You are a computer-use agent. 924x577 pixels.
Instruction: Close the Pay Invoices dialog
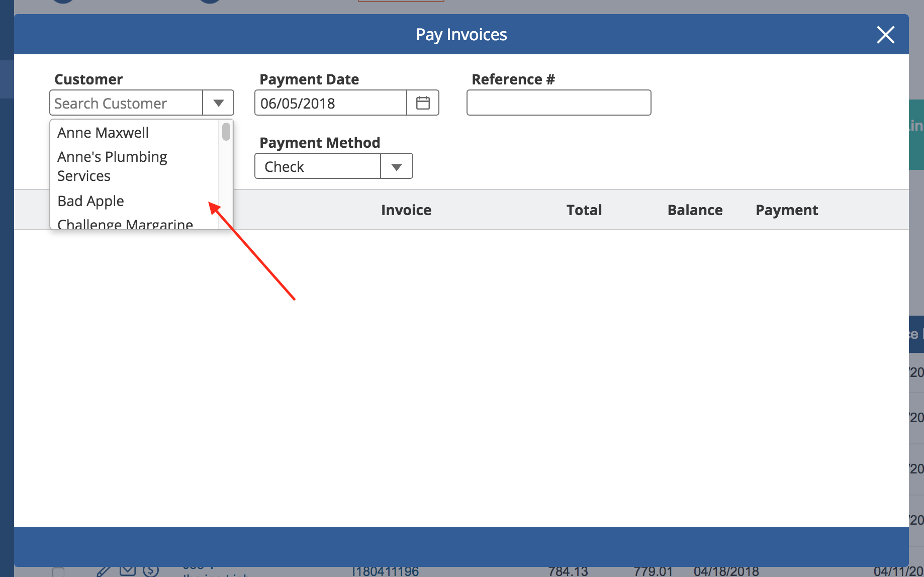(x=885, y=35)
